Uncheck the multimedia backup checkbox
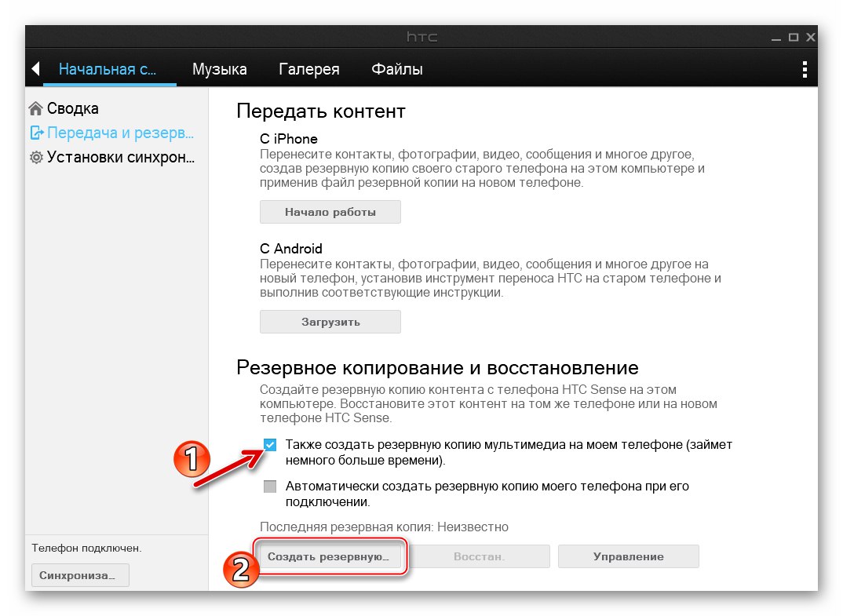 270,445
